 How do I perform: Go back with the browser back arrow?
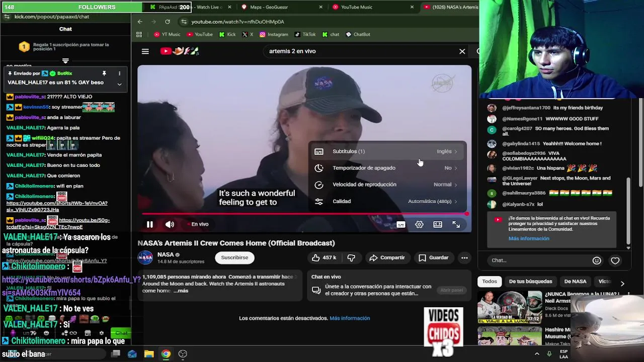point(140,22)
